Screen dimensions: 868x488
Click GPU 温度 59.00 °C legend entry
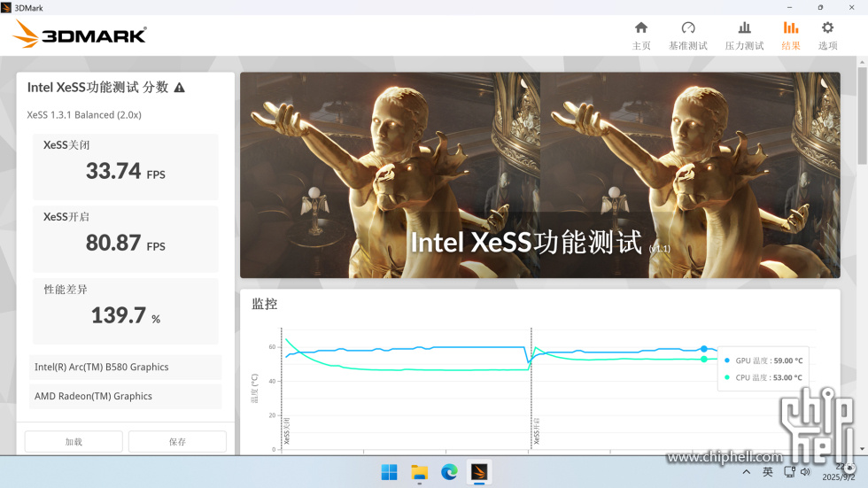pyautogui.click(x=763, y=360)
